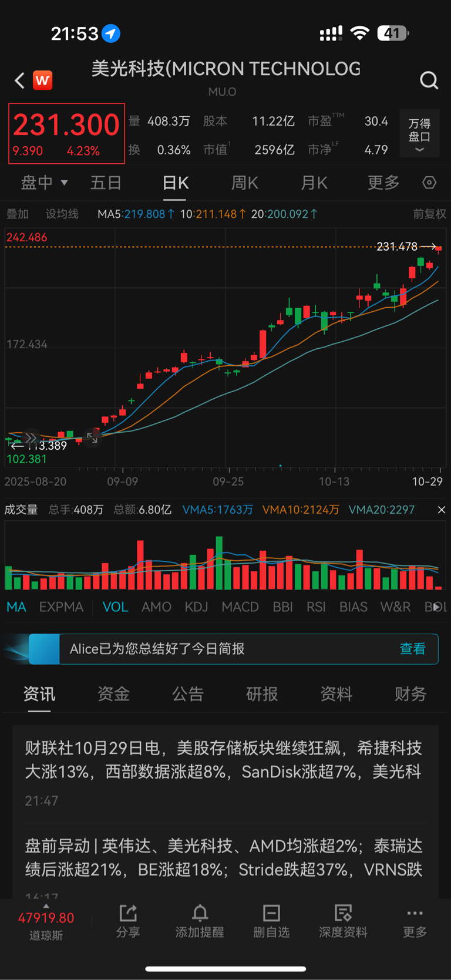Select the VOL sub-indicator
451x980 pixels.
click(115, 607)
